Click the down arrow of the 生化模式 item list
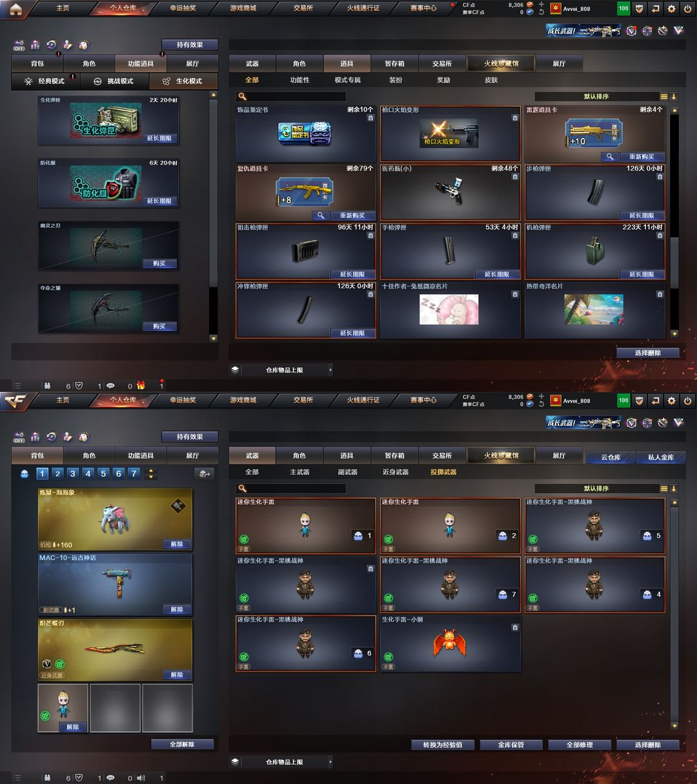Screen dimensions: 697x784 (x=214, y=338)
